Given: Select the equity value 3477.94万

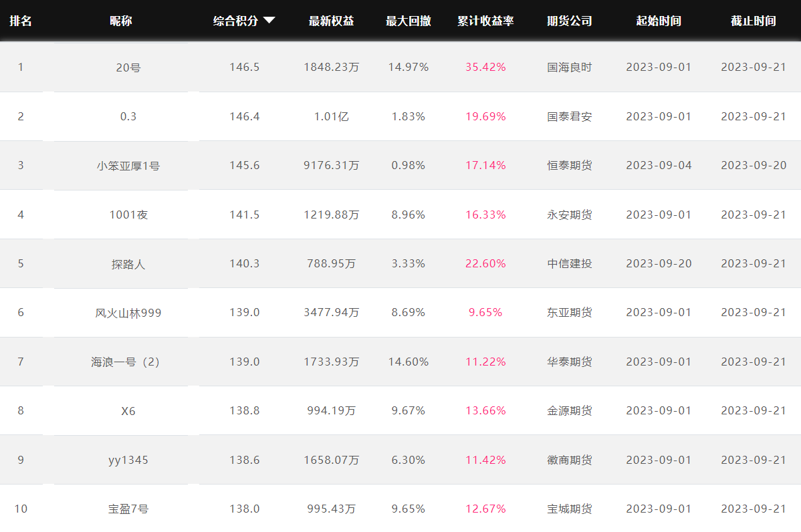Looking at the screenshot, I should click(x=332, y=313).
